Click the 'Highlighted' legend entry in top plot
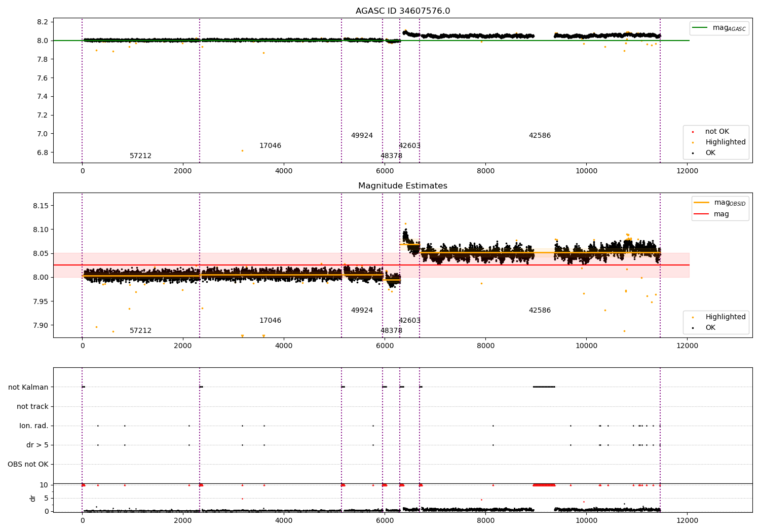 point(718,142)
